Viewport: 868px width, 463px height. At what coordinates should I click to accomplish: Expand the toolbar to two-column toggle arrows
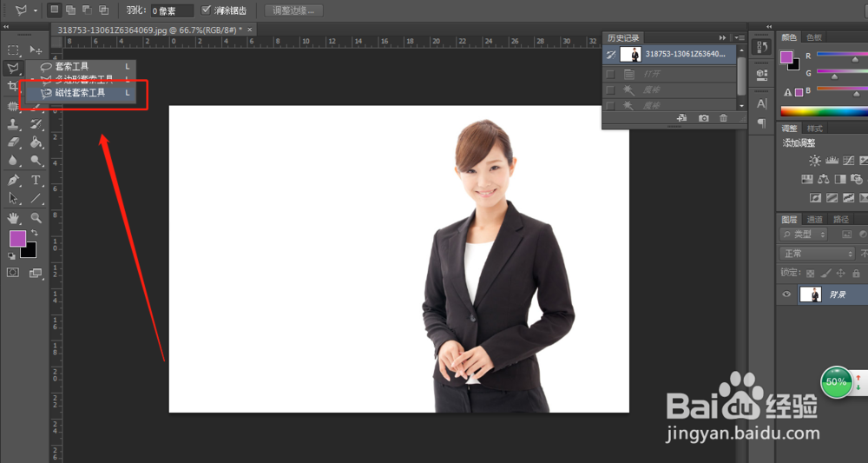pyautogui.click(x=6, y=27)
